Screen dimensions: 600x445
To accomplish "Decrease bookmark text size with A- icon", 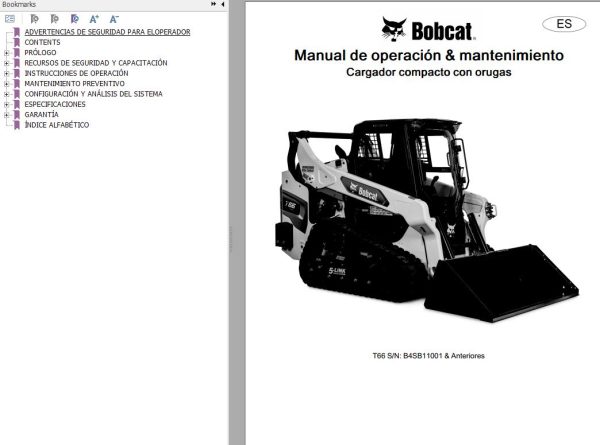I will pos(114,19).
